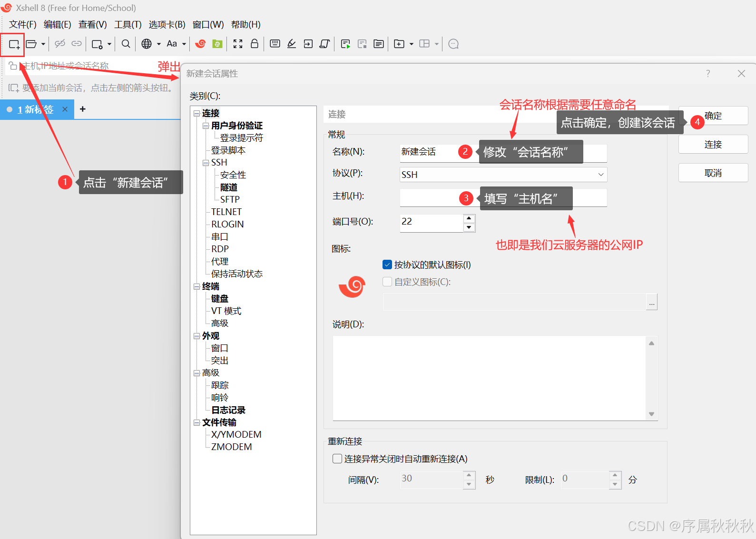Click the 取消 button
The height and width of the screenshot is (539, 756).
point(713,173)
